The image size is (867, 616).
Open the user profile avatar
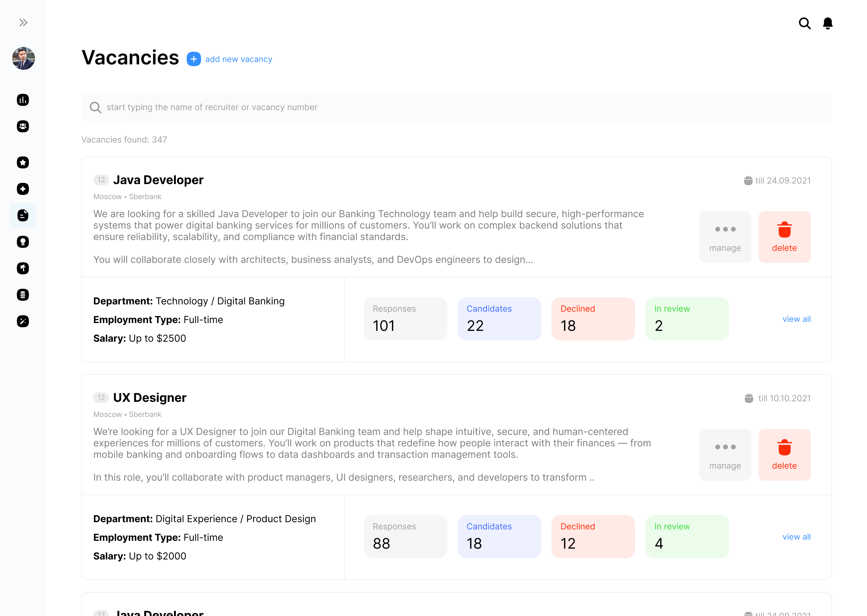pyautogui.click(x=23, y=58)
